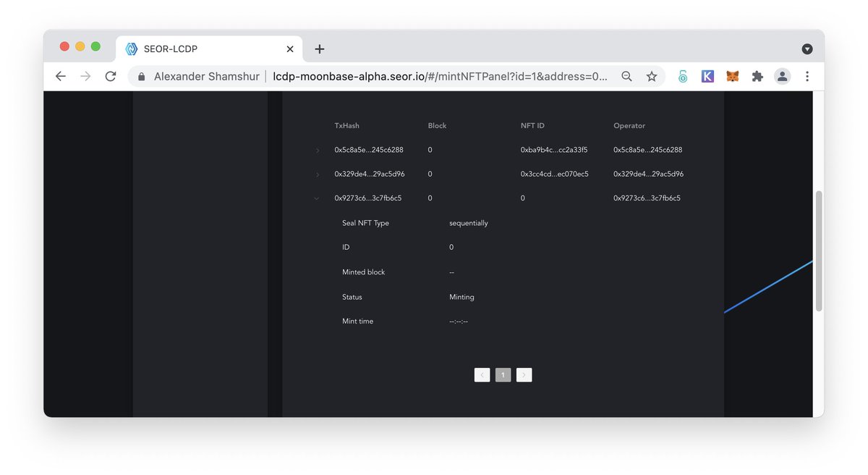
Task: Open the purple K extension
Action: (707, 76)
